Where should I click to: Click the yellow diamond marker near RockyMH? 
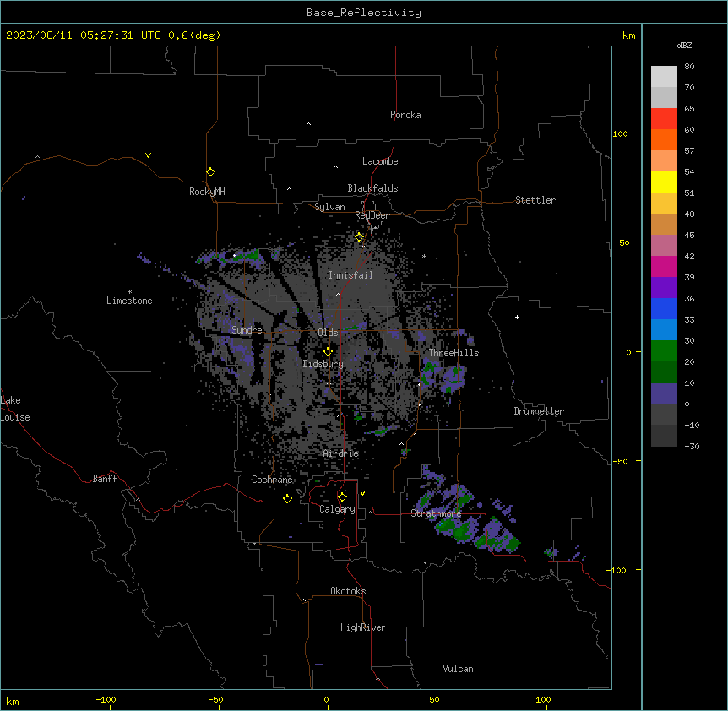coord(210,171)
